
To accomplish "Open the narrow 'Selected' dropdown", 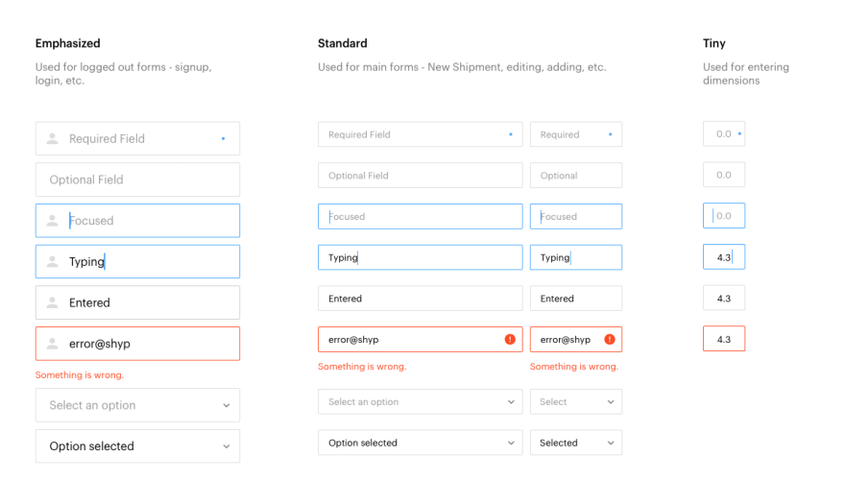I will [x=576, y=443].
